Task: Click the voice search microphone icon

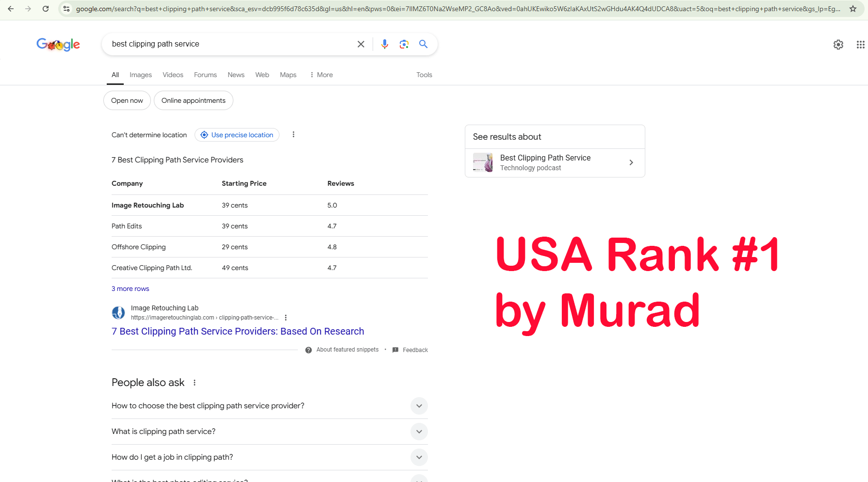Action: click(384, 44)
